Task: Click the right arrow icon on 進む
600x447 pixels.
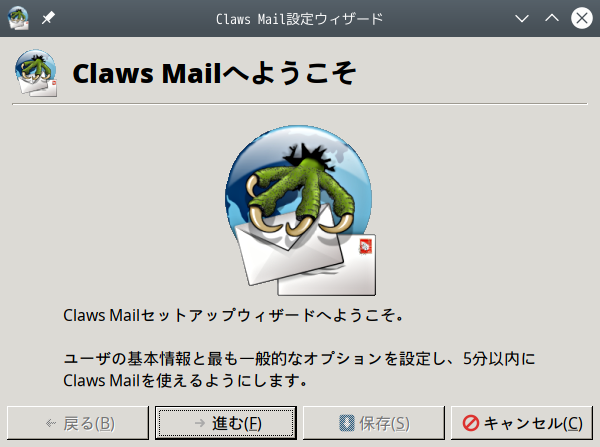Action: pos(200,423)
